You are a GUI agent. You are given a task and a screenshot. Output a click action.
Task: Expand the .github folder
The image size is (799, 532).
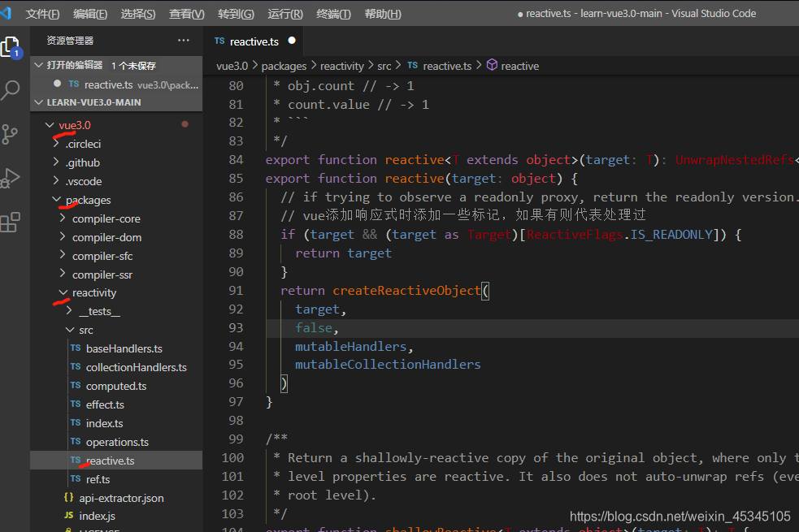(x=57, y=162)
